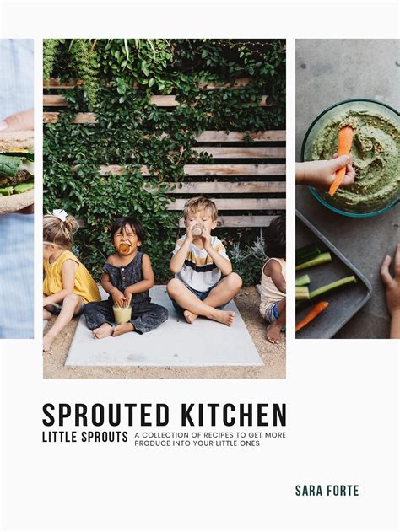400x532 pixels.
Task: Select the right photo with the green dip
Action: (348, 189)
